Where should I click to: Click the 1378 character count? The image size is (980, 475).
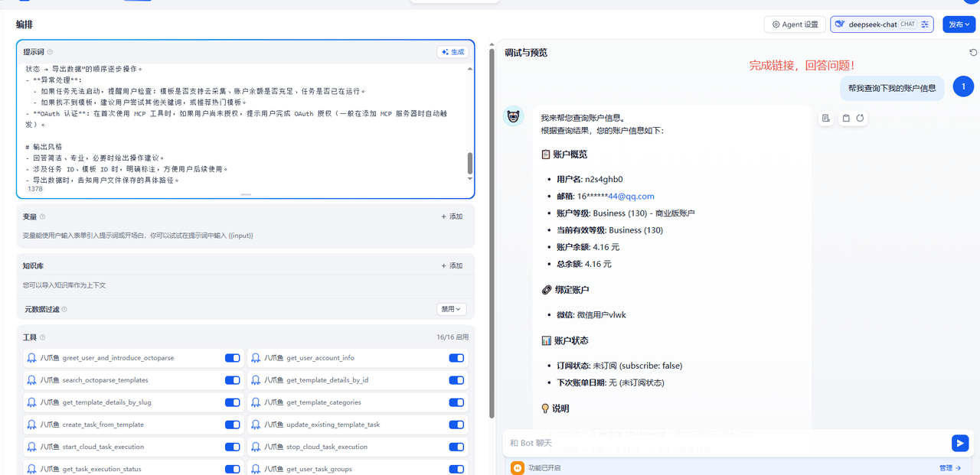pos(35,188)
